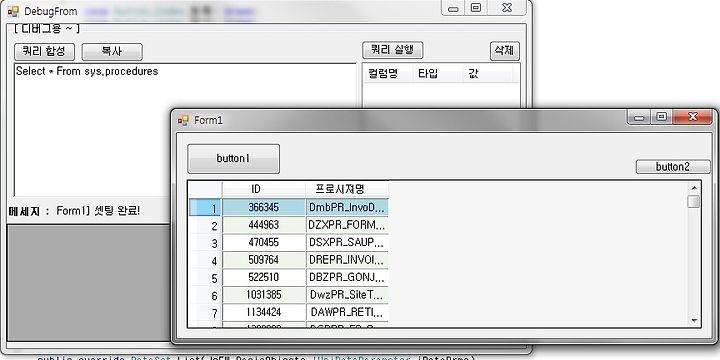
Task: Click procedure cell DZXPR_FORM...
Action: [x=347, y=225]
